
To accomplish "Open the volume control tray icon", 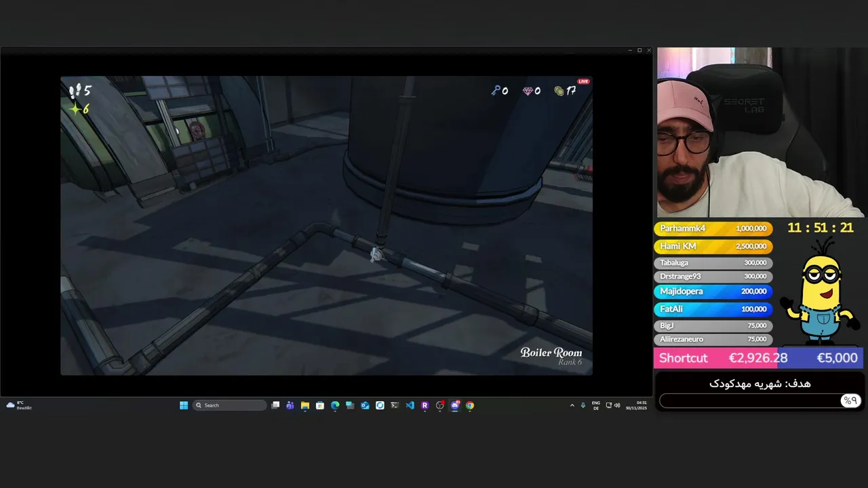I will click(x=616, y=405).
